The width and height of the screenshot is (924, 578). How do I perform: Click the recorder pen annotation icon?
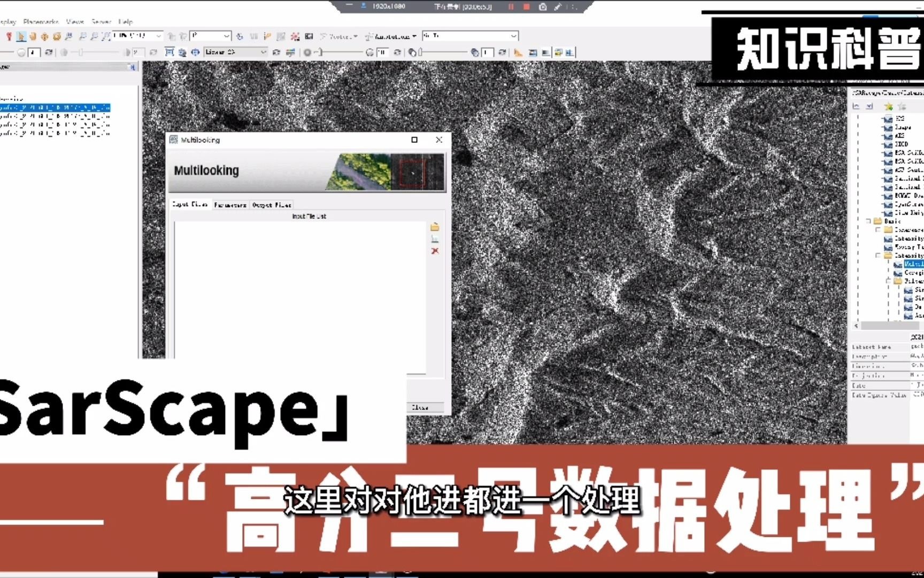[x=558, y=6]
